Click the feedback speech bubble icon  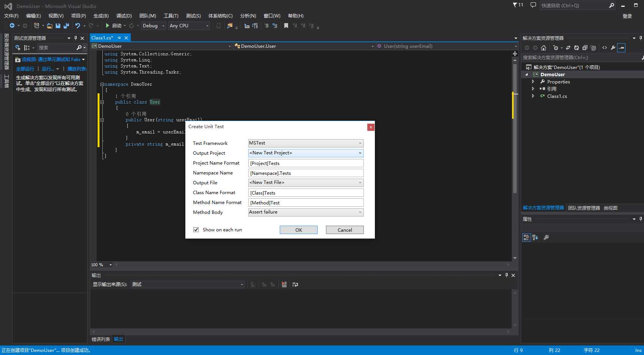pyautogui.click(x=533, y=5)
